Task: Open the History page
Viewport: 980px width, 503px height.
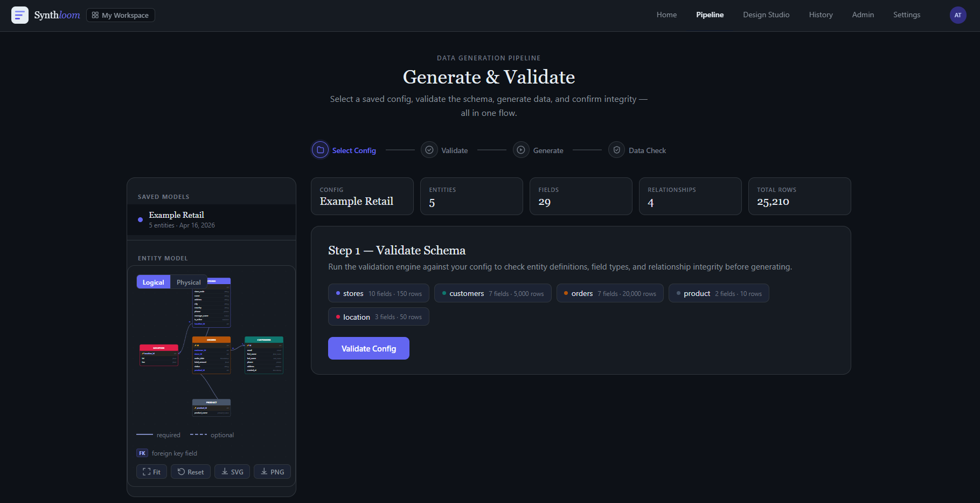Action: (821, 15)
